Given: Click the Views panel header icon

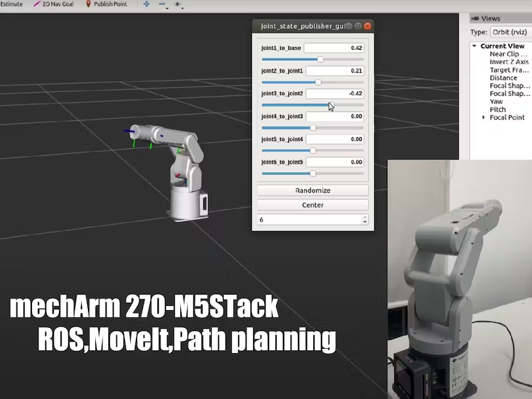Looking at the screenshot, I should pyautogui.click(x=475, y=18).
